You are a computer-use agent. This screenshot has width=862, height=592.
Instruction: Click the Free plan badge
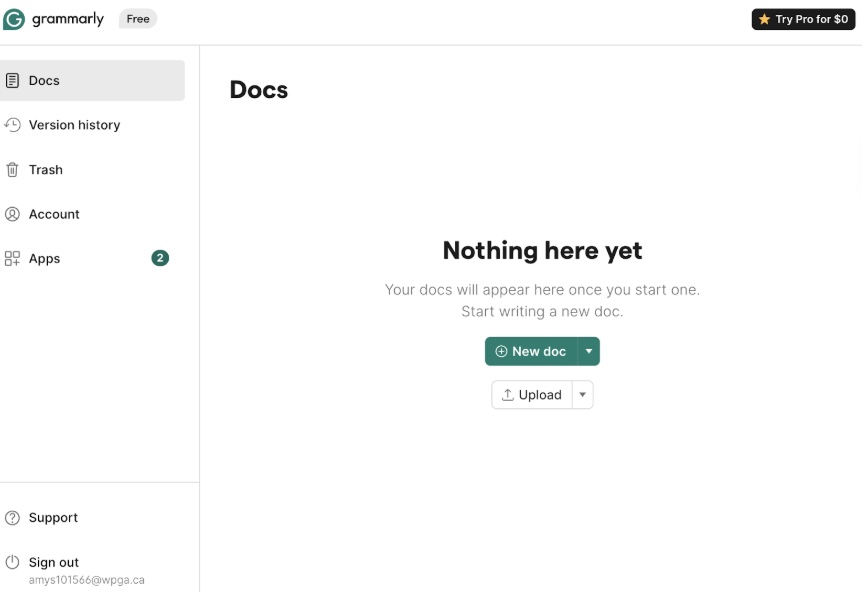coord(138,19)
